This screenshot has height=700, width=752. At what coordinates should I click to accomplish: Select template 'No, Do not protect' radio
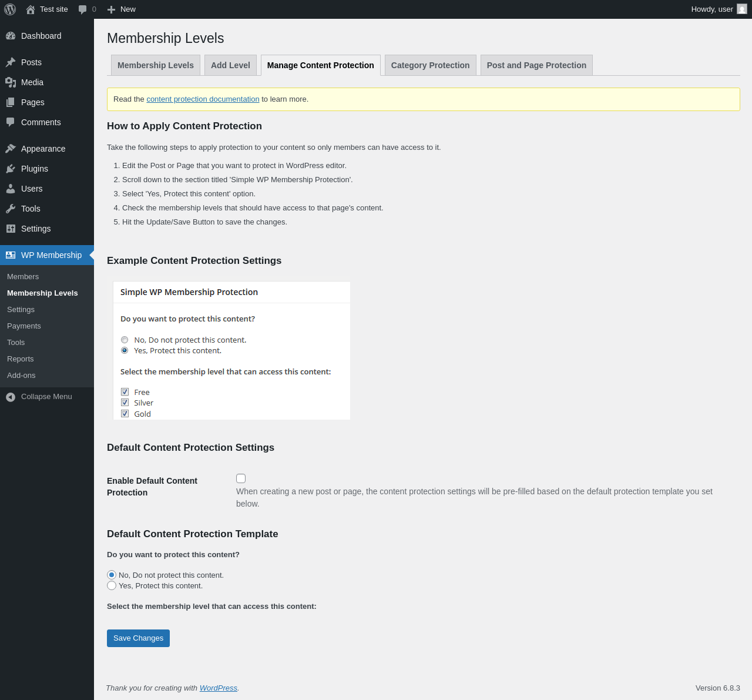(x=112, y=575)
